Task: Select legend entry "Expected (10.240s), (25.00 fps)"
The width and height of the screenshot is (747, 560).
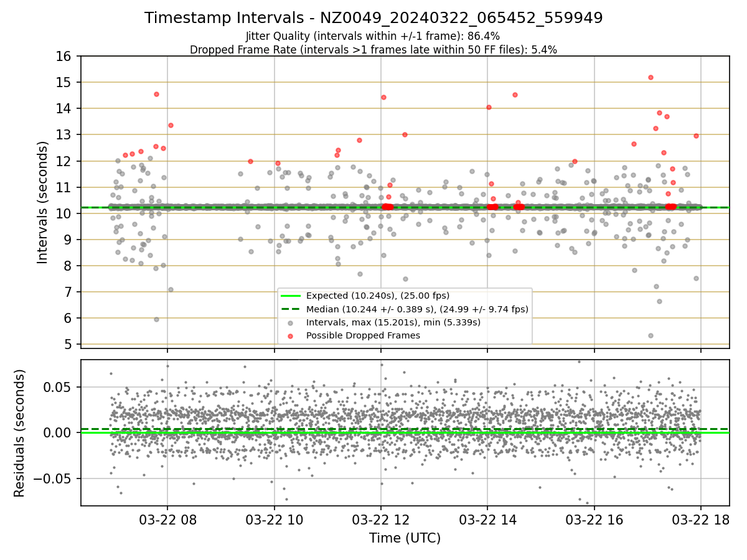Action: coord(378,296)
